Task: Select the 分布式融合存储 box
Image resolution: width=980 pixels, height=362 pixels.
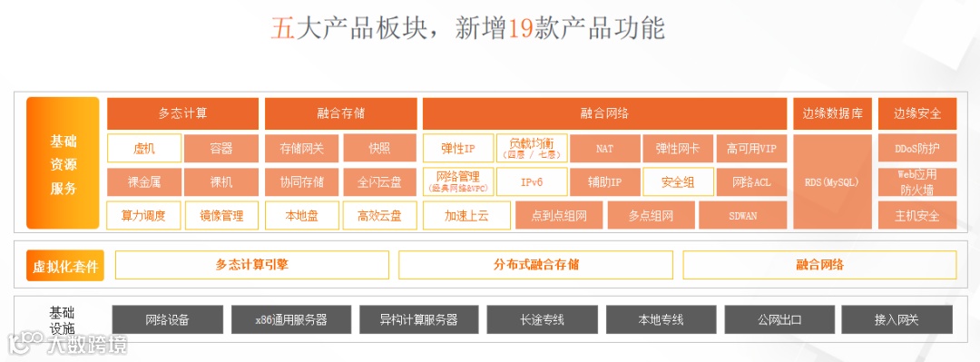Action: (x=535, y=264)
